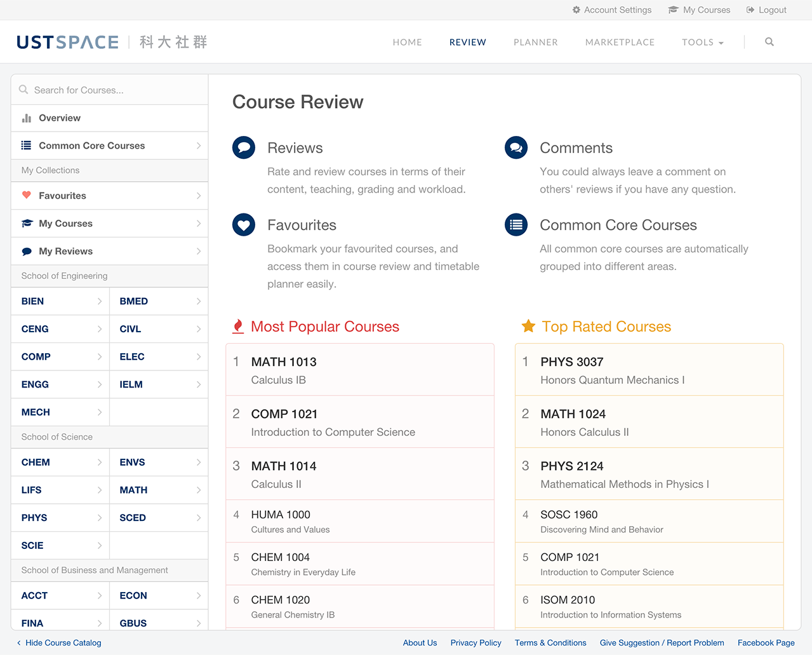
Task: Open MATH 1024 Honors Calculus II
Action: point(649,422)
